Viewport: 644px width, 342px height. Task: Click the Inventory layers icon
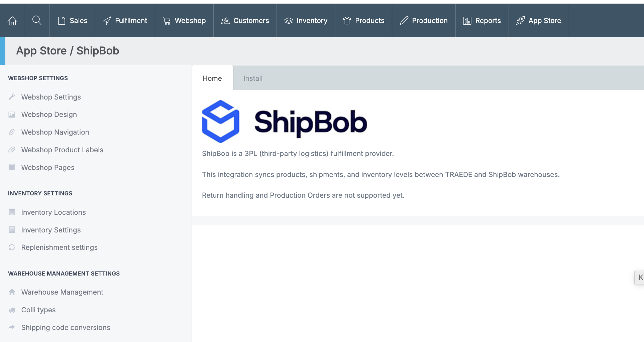tap(289, 21)
